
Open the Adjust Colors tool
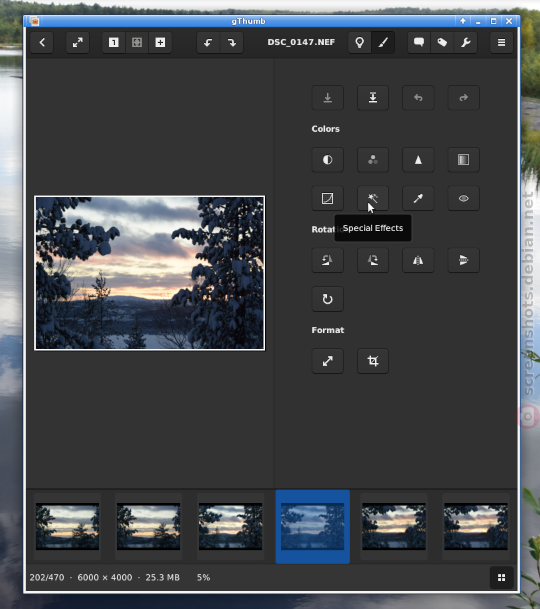(373, 160)
